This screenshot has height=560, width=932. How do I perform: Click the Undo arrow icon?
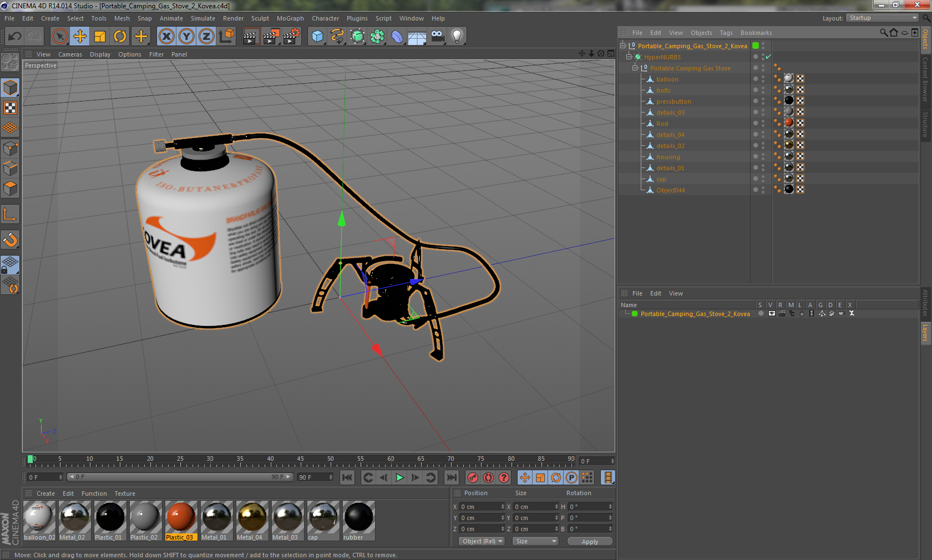(x=15, y=37)
